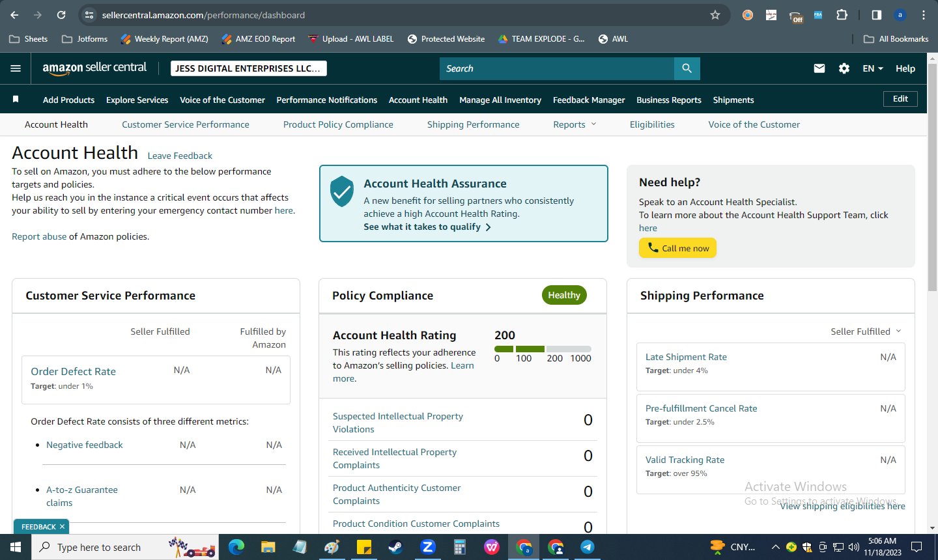The width and height of the screenshot is (938, 560).
Task: Open the Chrome extensions puzzle icon
Action: pos(842,15)
